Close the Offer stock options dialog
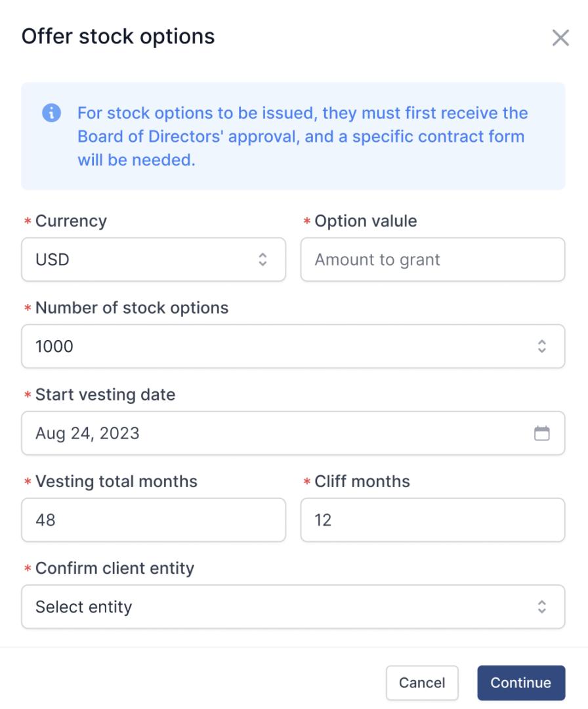Screen dimensions: 588x709 560,38
